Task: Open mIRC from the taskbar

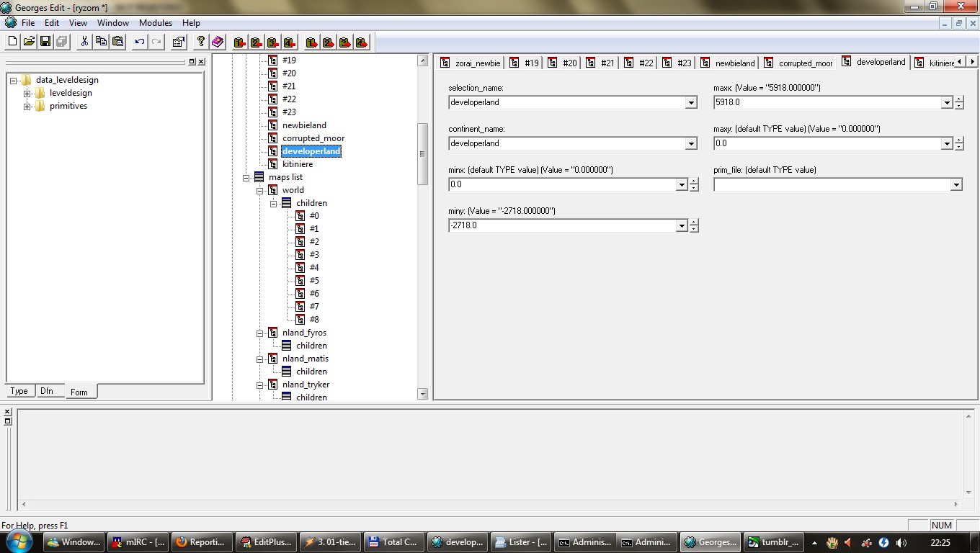Action: tap(138, 542)
